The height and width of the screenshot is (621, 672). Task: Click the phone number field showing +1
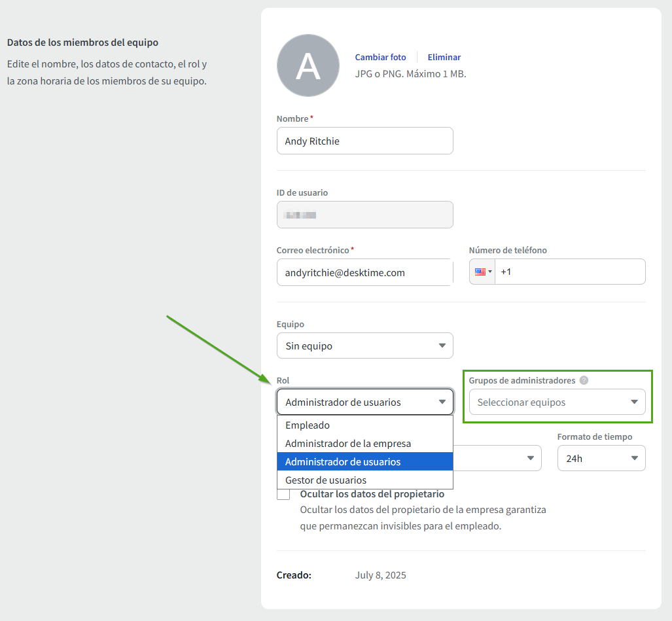tap(569, 272)
